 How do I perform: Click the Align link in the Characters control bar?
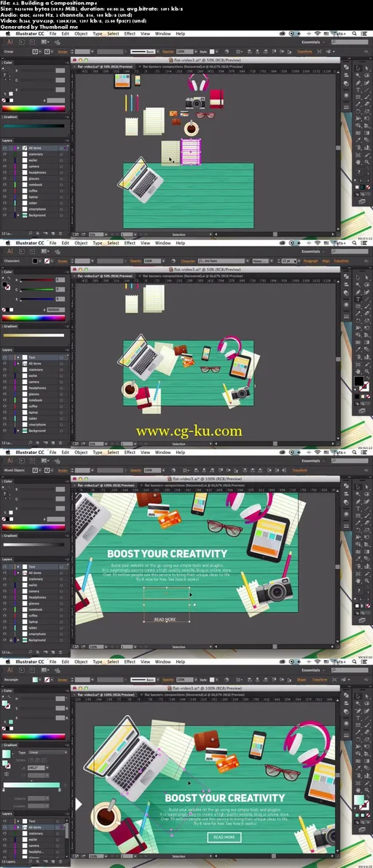coord(326,260)
